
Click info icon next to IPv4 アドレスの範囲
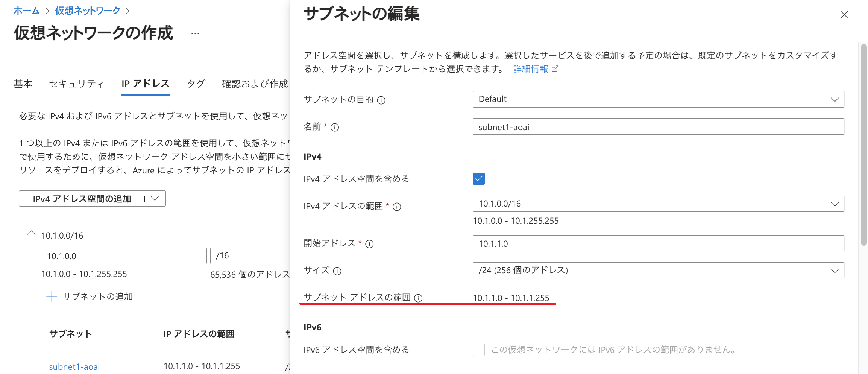[397, 207]
